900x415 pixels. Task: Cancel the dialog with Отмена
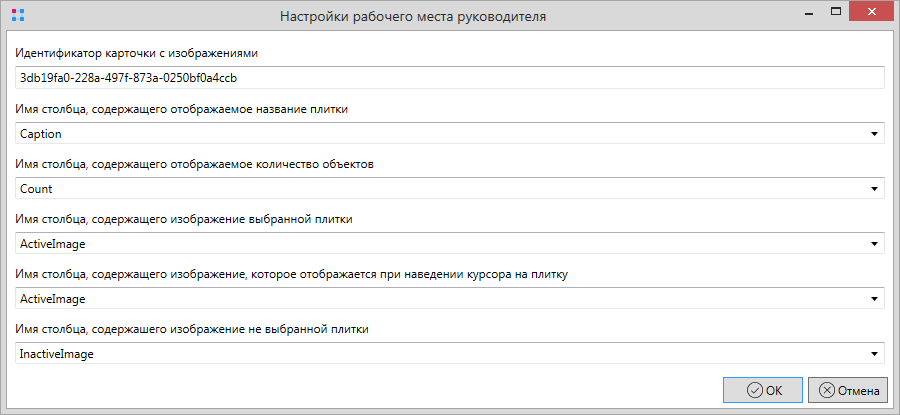[x=847, y=391]
